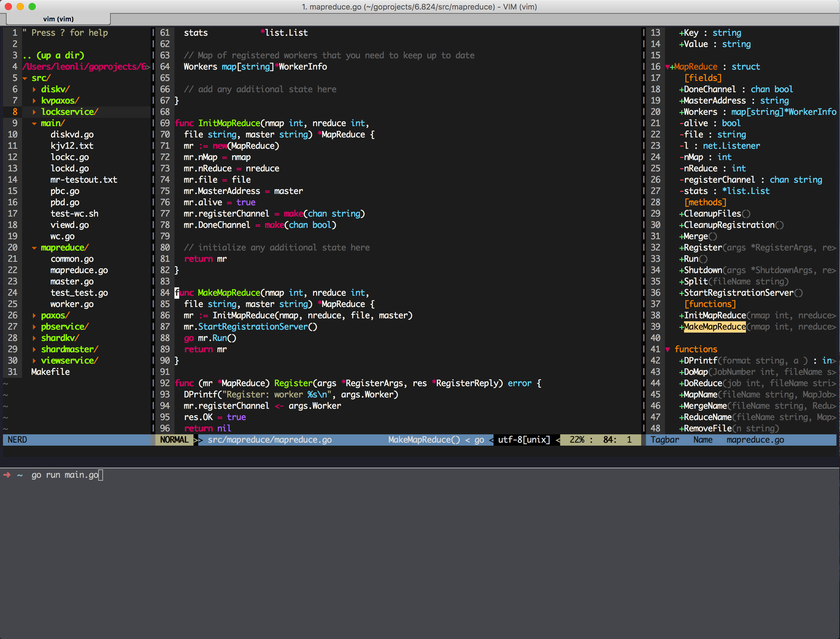
Task: Fold the MapReduce struct triangle in Tagbar
Action: point(668,67)
